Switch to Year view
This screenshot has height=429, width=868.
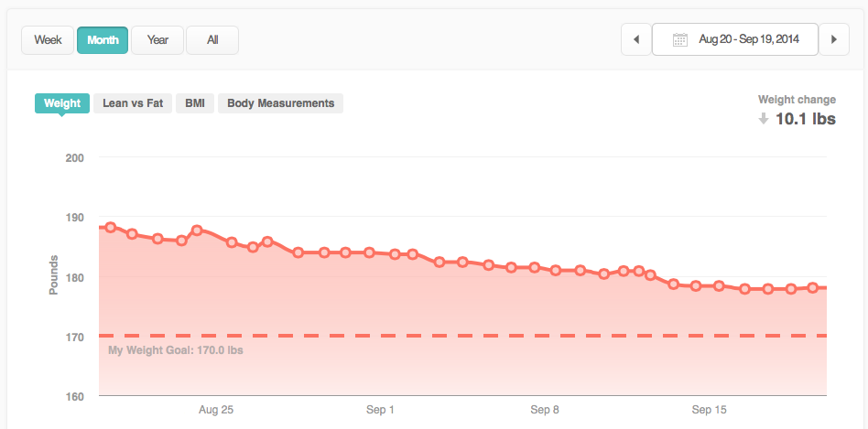coord(157,40)
